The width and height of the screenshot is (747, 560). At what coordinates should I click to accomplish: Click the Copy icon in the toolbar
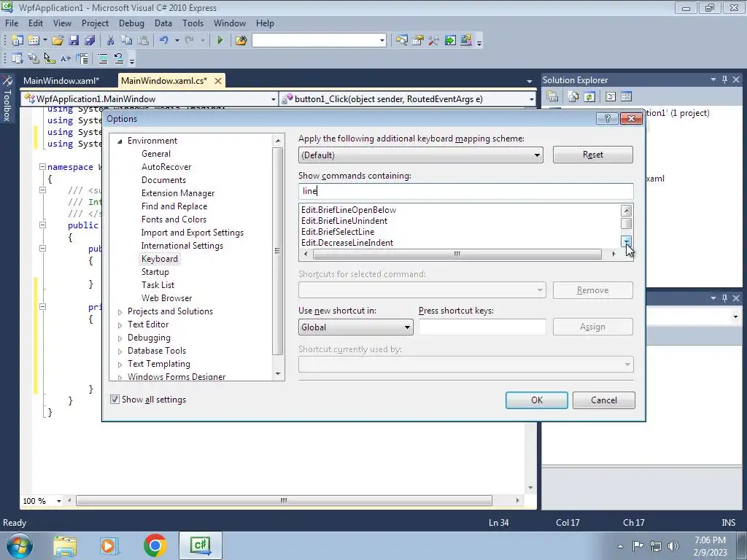click(x=126, y=41)
